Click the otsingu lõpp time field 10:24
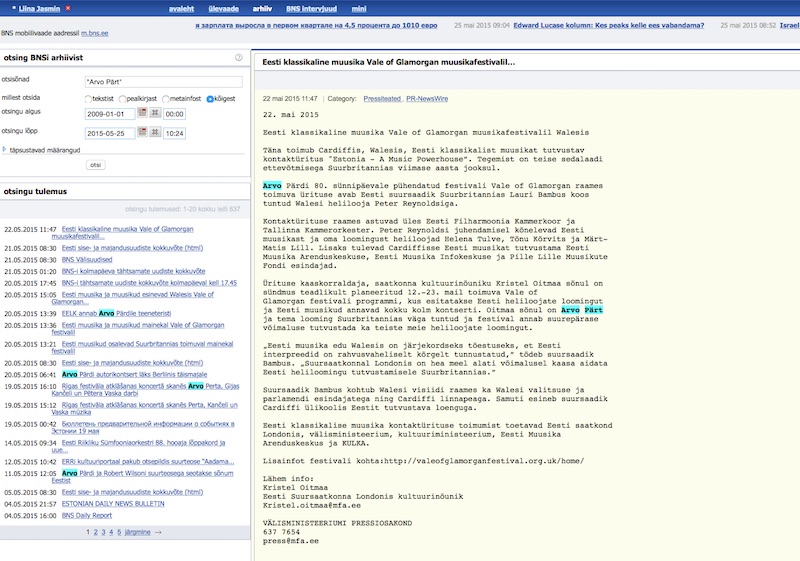The height and width of the screenshot is (561, 800). [174, 133]
